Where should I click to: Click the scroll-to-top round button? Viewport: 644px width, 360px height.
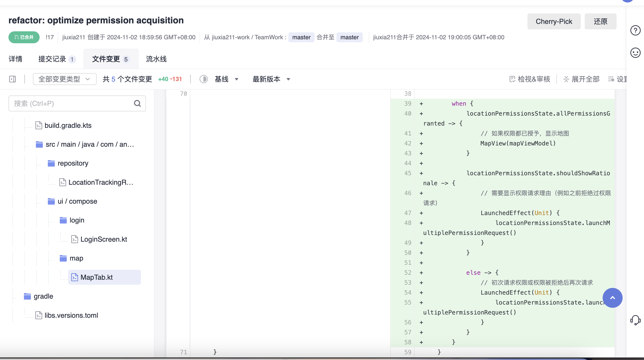[x=612, y=298]
